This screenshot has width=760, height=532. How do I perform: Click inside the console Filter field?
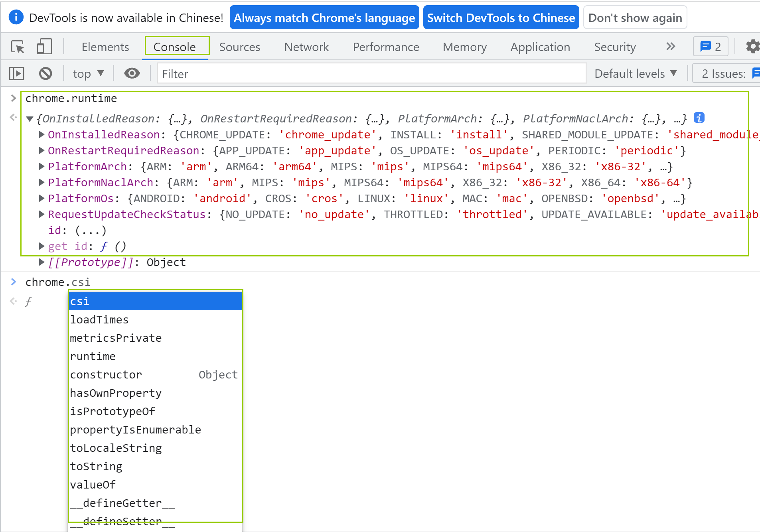[x=279, y=73]
